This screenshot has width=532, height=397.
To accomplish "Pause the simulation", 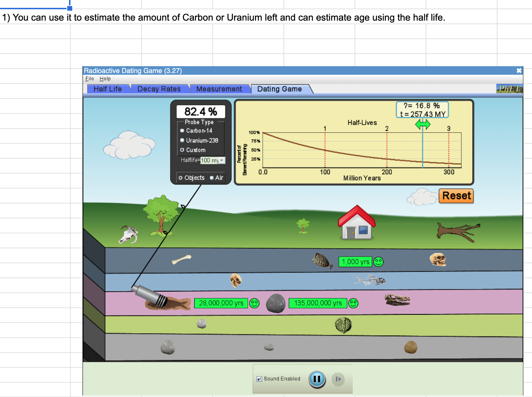I will [317, 379].
